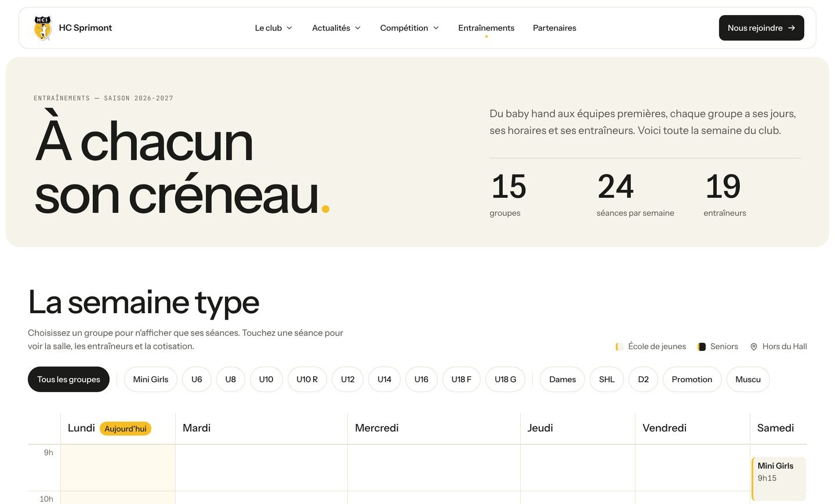
Task: Filter schedule by U10 group
Action: pos(266,379)
